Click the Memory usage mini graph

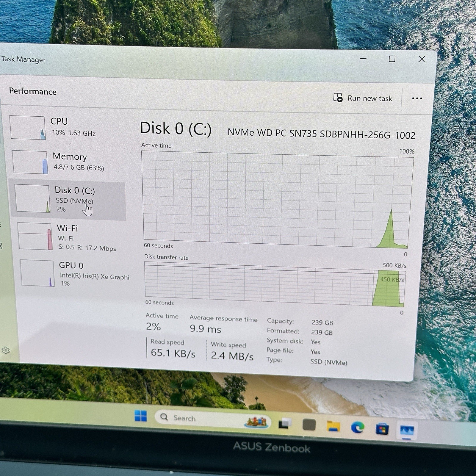(x=30, y=162)
